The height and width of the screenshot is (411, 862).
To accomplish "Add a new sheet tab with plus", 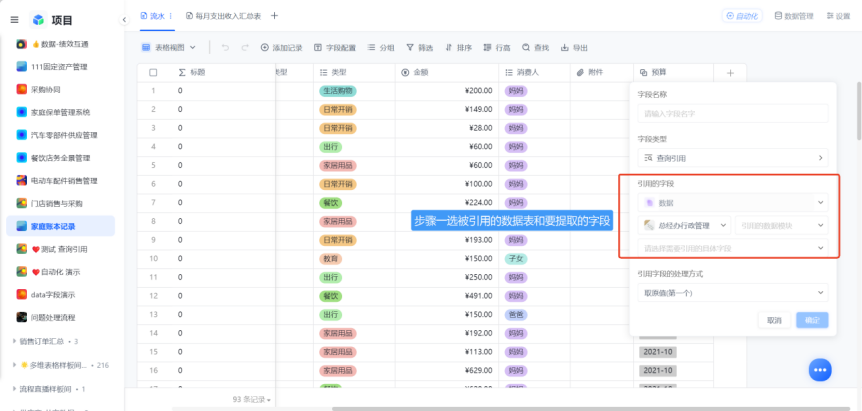I will click(x=274, y=16).
